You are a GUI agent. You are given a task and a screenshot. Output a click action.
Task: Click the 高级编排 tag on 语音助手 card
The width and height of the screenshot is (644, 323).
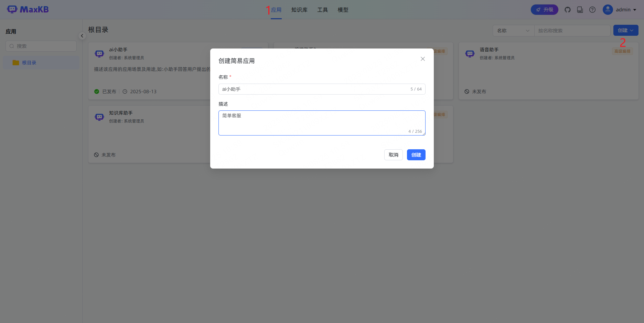622,51
